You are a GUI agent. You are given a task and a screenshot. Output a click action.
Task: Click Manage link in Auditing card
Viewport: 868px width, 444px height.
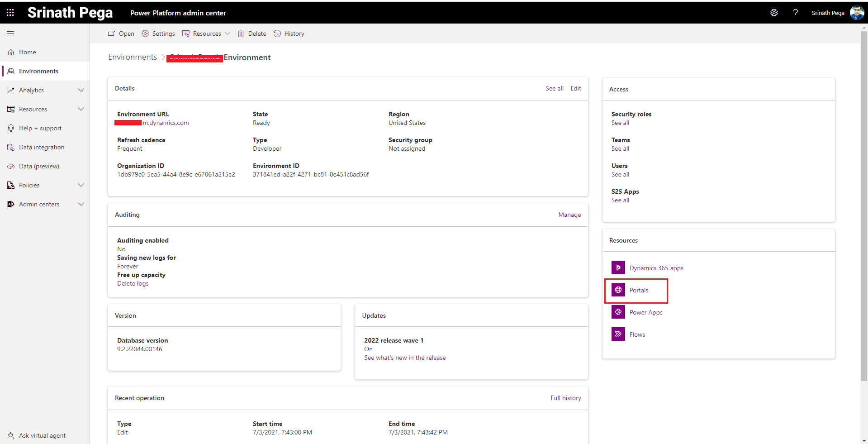pyautogui.click(x=569, y=215)
